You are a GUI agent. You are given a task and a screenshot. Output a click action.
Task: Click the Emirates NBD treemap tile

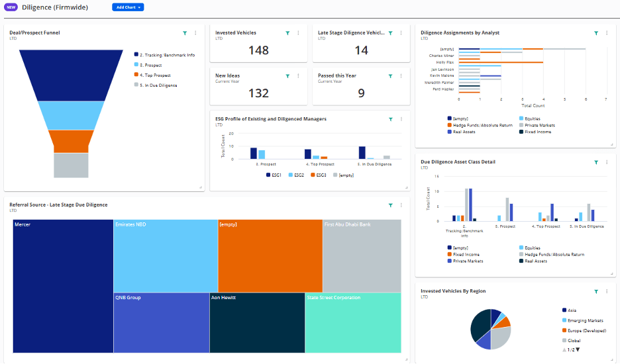point(165,255)
